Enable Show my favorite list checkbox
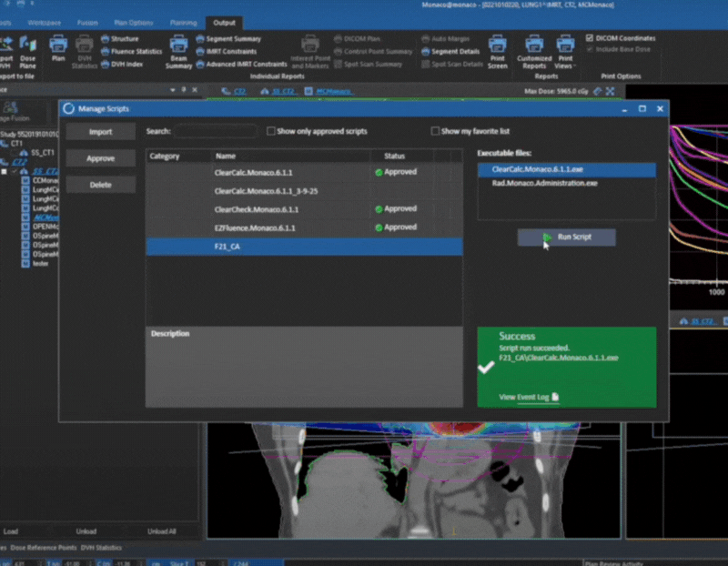The width and height of the screenshot is (728, 566). tap(435, 131)
